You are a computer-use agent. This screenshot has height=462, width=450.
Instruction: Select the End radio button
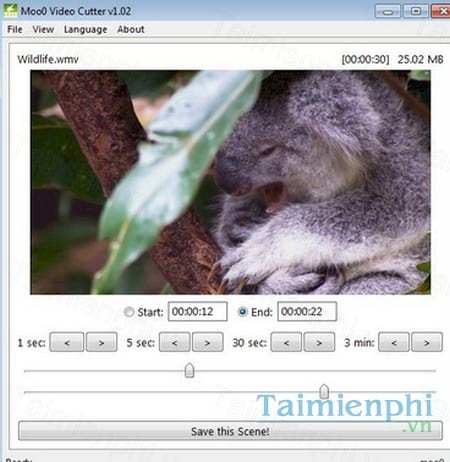click(242, 312)
